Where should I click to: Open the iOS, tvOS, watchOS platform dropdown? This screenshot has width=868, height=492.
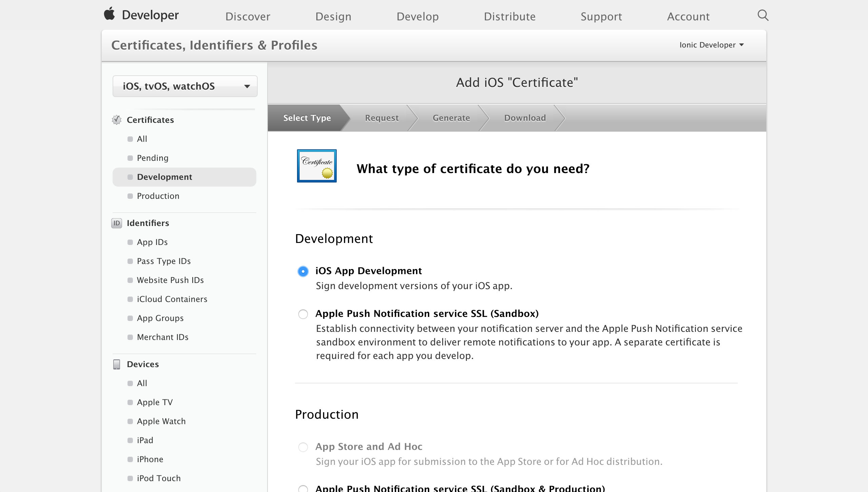pos(185,86)
